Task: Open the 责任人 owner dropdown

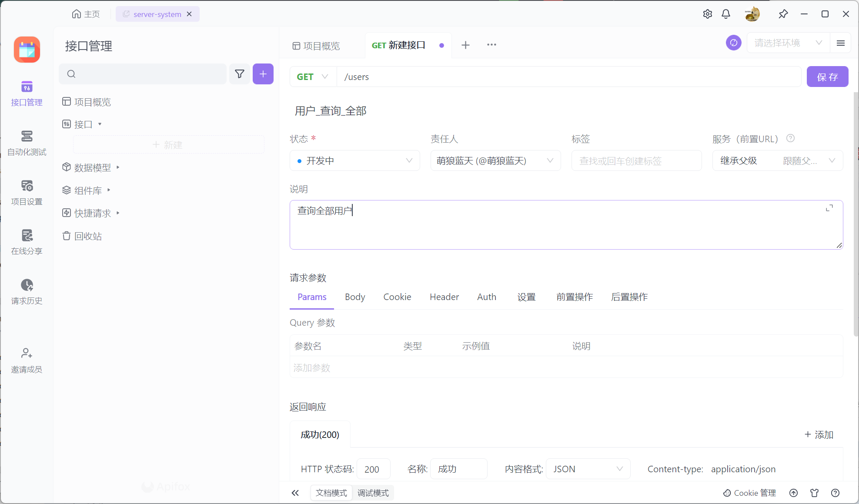Action: (x=495, y=160)
